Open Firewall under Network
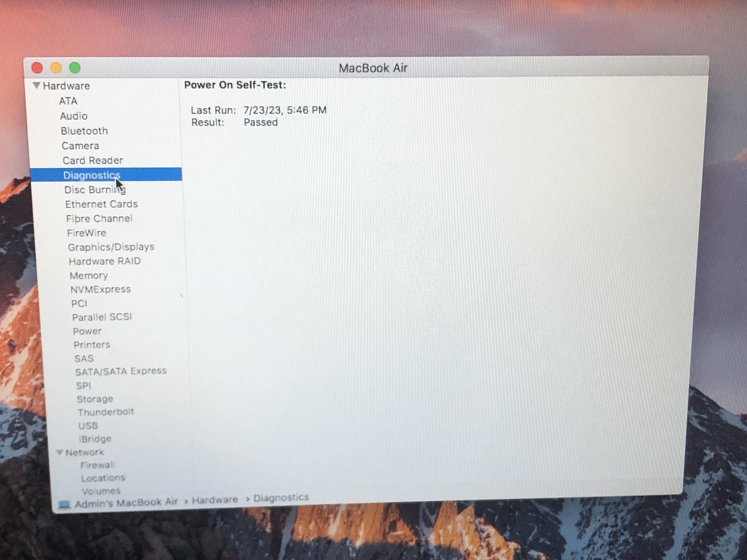Viewport: 747px width, 560px height. (98, 465)
